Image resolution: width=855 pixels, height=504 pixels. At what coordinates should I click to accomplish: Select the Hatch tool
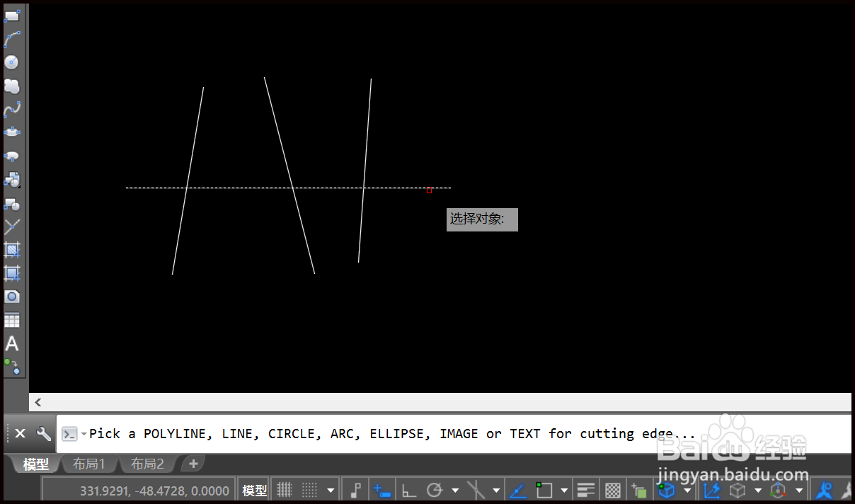(12, 250)
